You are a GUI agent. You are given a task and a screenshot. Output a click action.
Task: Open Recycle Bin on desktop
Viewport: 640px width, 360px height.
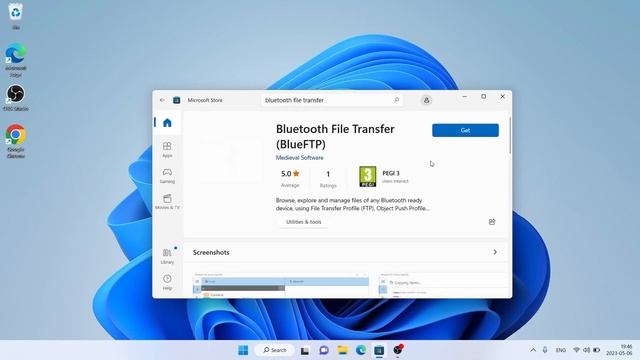(16, 16)
